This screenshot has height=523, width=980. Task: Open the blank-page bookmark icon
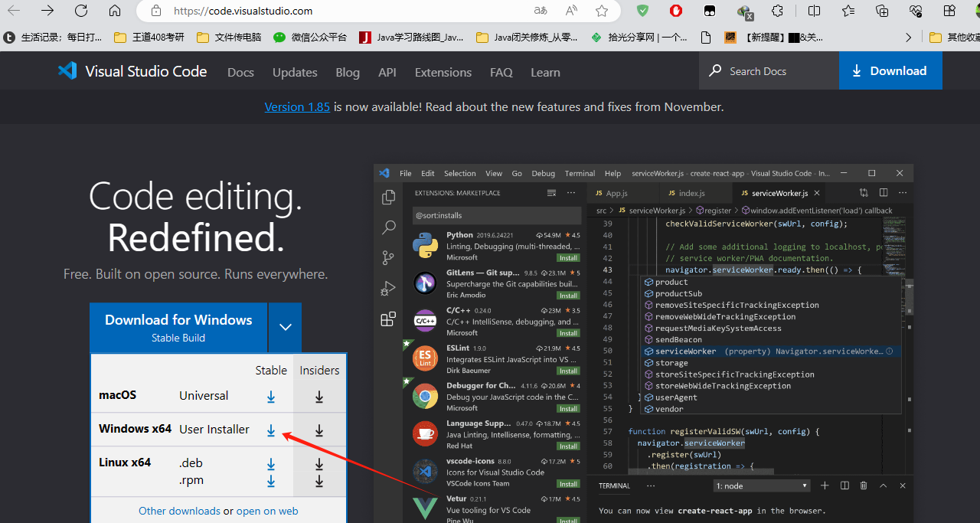click(x=707, y=37)
